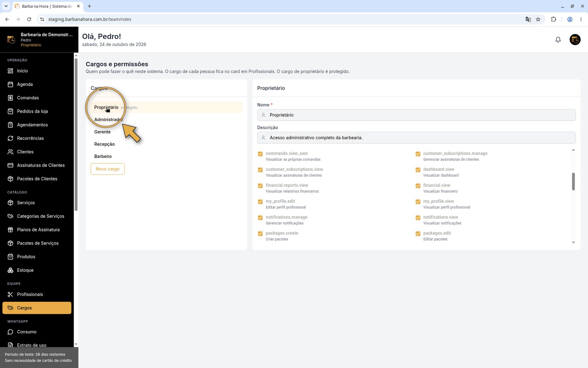Click the Recorrências refresh icon

(10, 138)
